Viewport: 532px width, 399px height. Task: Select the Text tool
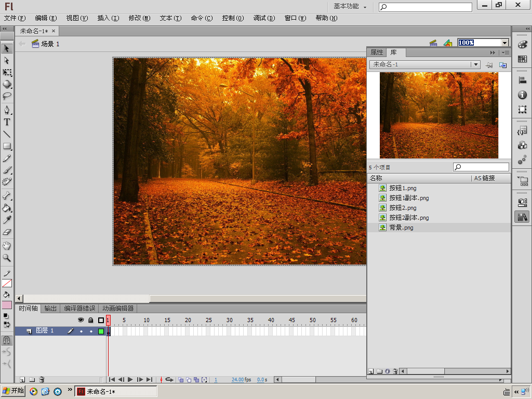[6, 122]
